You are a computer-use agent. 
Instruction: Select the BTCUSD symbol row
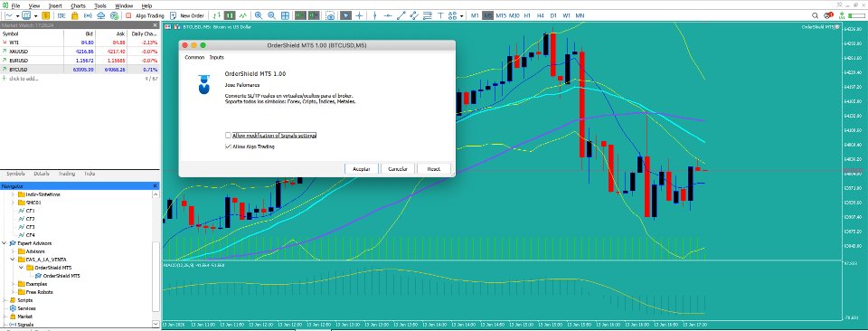[x=80, y=70]
